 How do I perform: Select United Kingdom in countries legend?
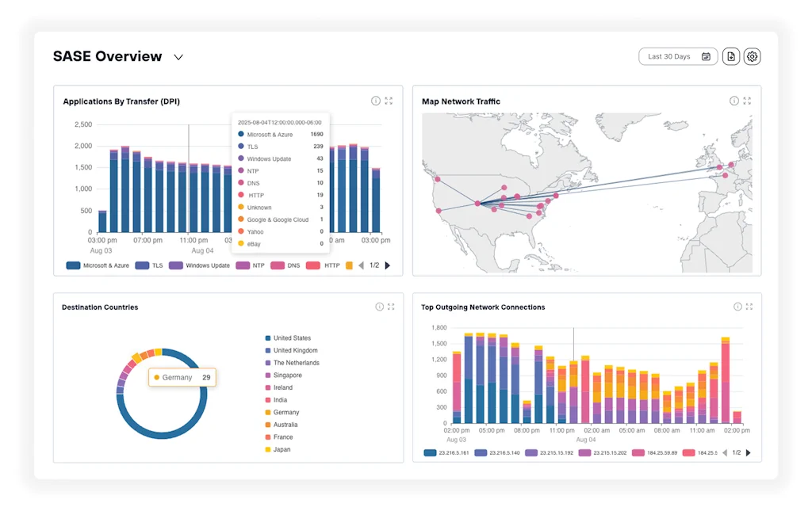click(x=295, y=350)
